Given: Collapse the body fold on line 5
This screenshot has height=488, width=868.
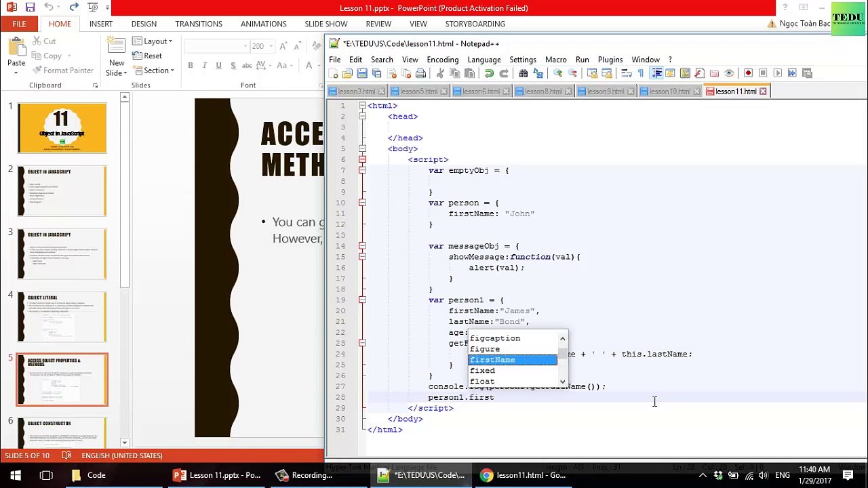Looking at the screenshot, I should (x=362, y=149).
